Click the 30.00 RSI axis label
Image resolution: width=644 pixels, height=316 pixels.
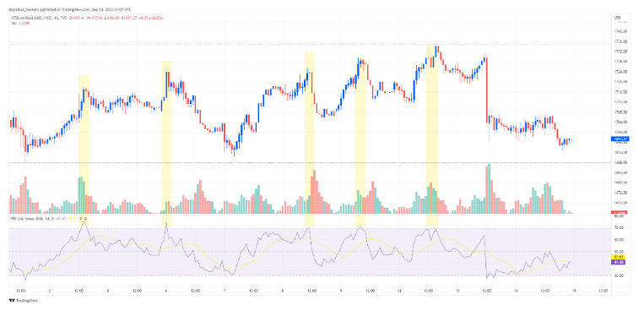click(x=619, y=275)
